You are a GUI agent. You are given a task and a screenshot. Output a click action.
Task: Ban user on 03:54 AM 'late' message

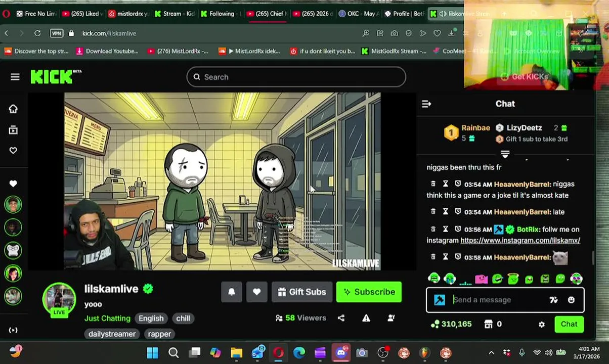click(458, 212)
